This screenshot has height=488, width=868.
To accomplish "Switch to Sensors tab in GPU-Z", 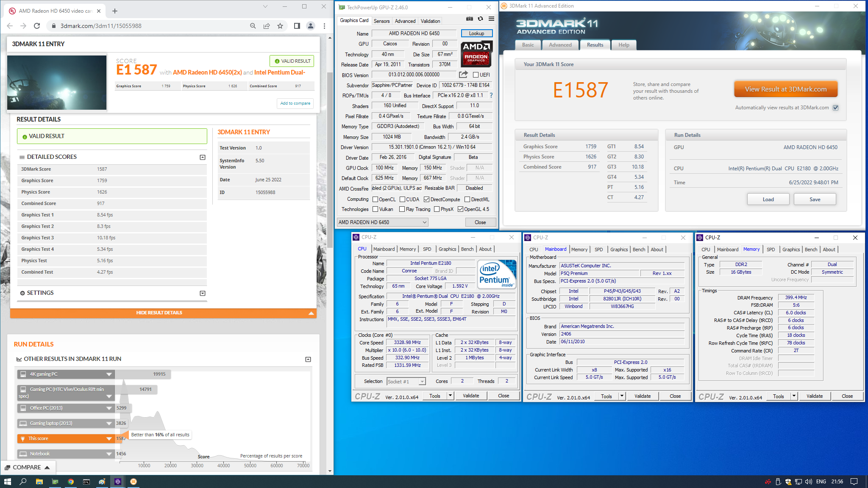I will 382,21.
